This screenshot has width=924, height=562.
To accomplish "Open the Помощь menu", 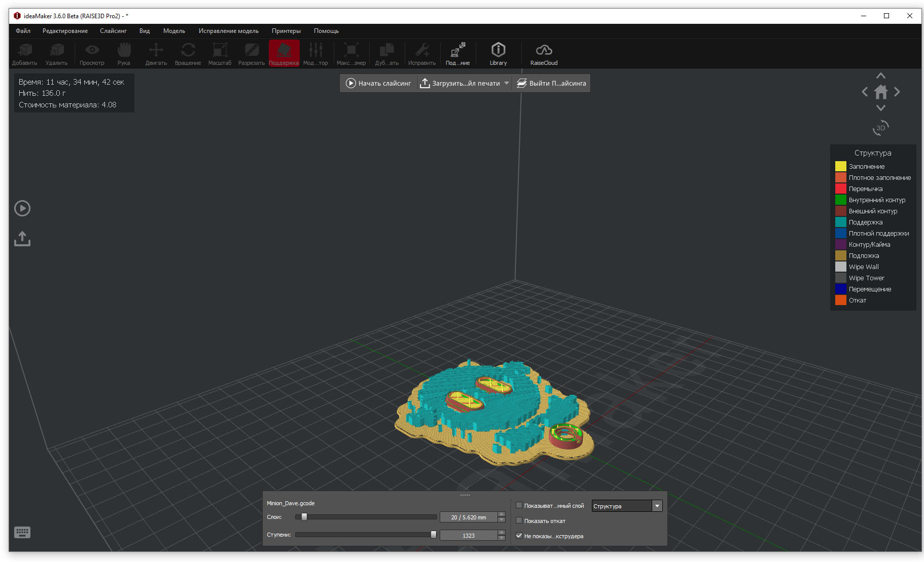I will tap(326, 31).
